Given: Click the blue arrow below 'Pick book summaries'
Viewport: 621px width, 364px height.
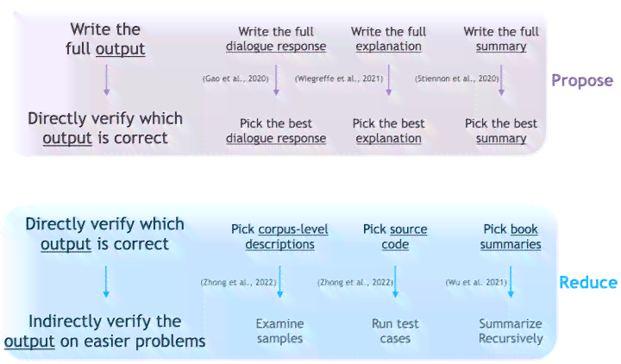Looking at the screenshot, I should (x=511, y=282).
